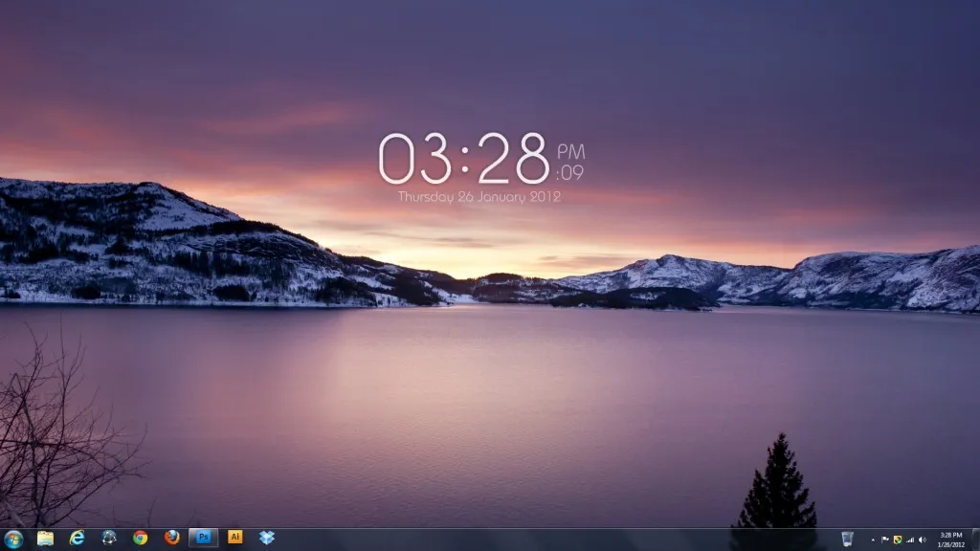The height and width of the screenshot is (551, 980).
Task: Click the Thursday 26 January 2012 date text
Action: (x=479, y=197)
